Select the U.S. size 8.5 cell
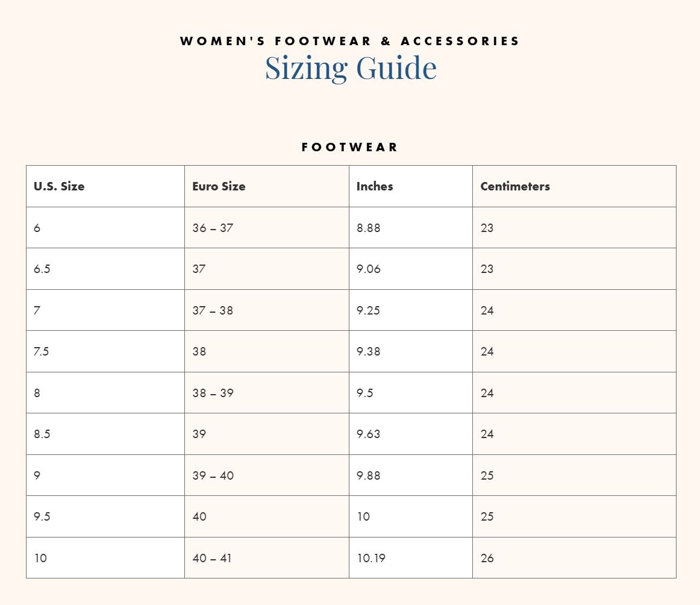 [42, 434]
